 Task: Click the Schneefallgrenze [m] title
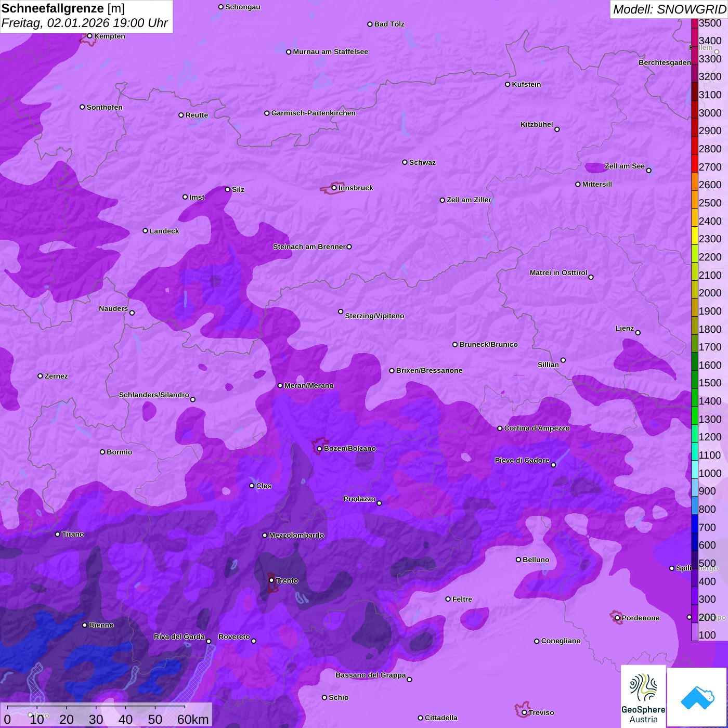pos(63,8)
